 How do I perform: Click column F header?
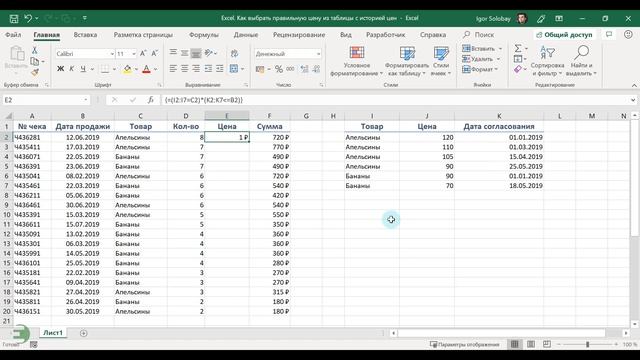pos(269,116)
